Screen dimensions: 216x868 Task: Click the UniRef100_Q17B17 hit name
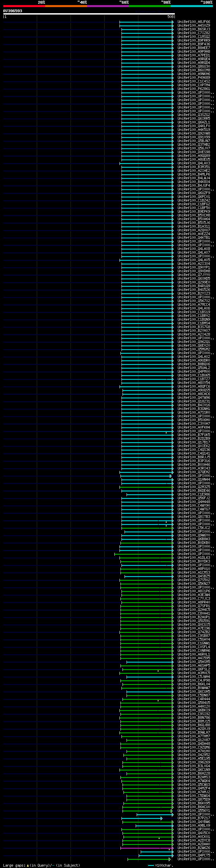[194, 442]
